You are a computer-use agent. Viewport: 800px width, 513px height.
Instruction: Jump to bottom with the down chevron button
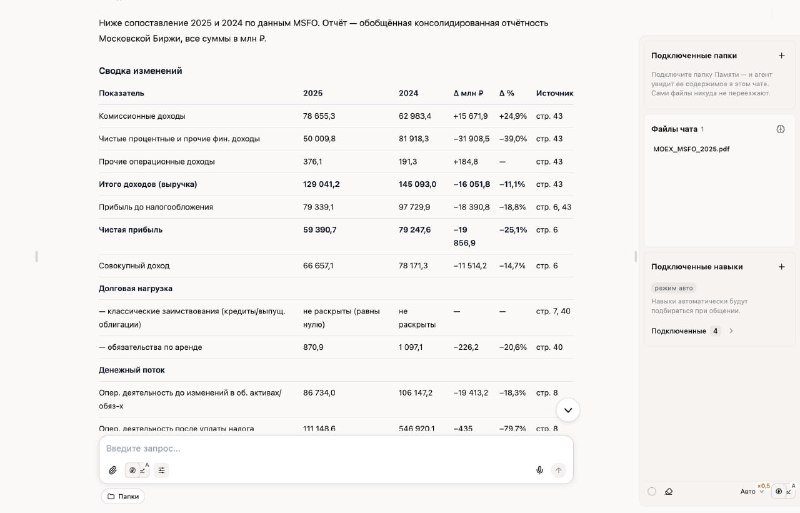[567, 410]
